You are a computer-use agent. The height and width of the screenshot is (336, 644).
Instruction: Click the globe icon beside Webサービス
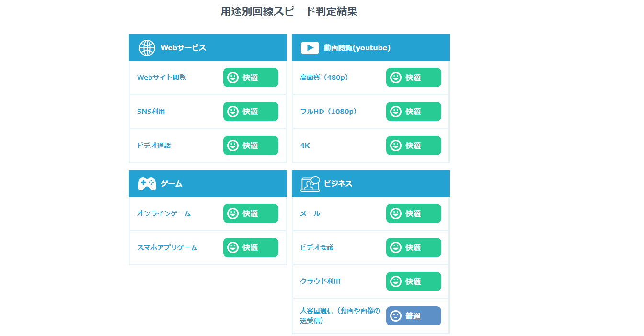pyautogui.click(x=147, y=48)
